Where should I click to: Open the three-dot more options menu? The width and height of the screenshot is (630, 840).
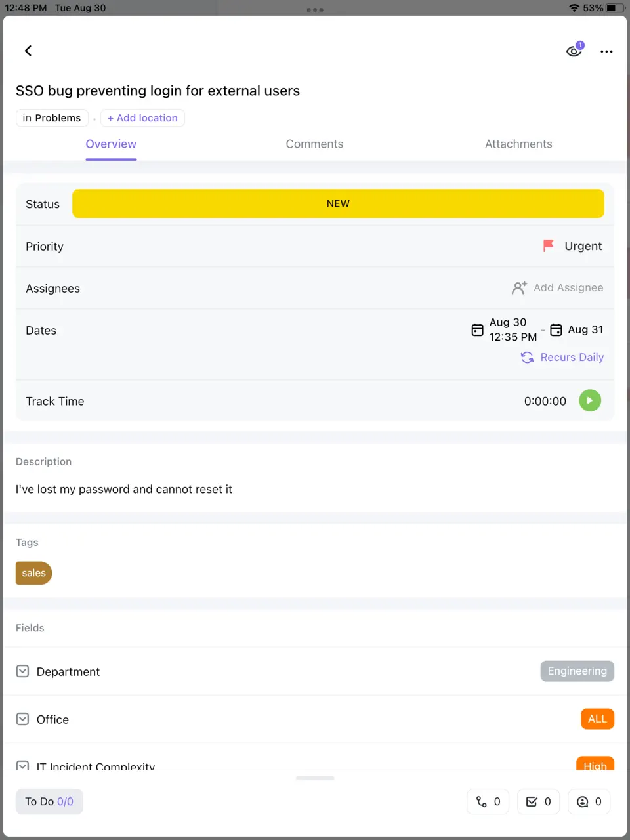pyautogui.click(x=606, y=51)
